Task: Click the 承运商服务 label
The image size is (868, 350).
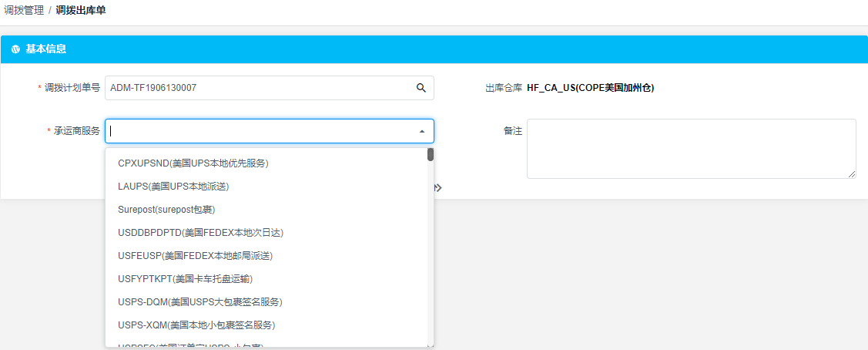Action: pyautogui.click(x=76, y=131)
